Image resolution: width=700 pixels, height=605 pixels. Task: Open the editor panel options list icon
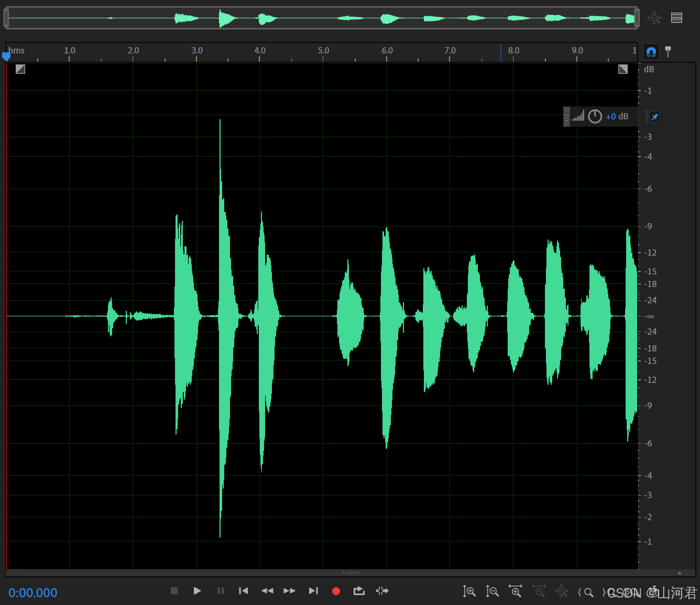pos(676,18)
